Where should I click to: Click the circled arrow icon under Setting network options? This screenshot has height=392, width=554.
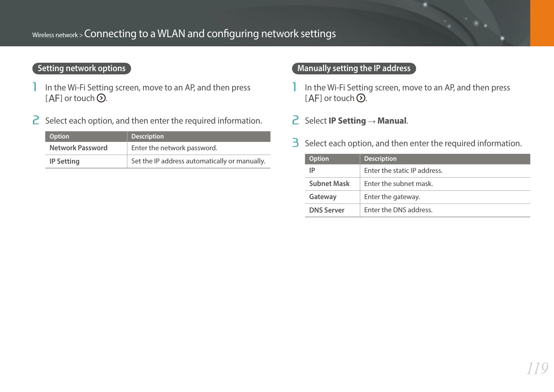click(x=101, y=98)
